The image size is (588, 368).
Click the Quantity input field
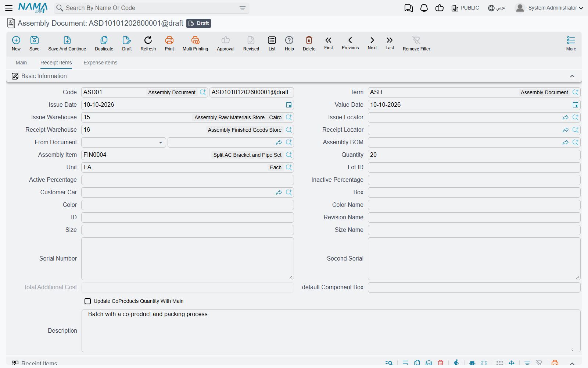pos(474,155)
